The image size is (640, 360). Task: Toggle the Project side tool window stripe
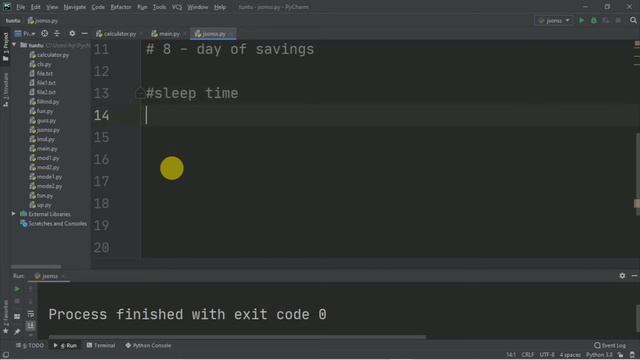tap(6, 47)
